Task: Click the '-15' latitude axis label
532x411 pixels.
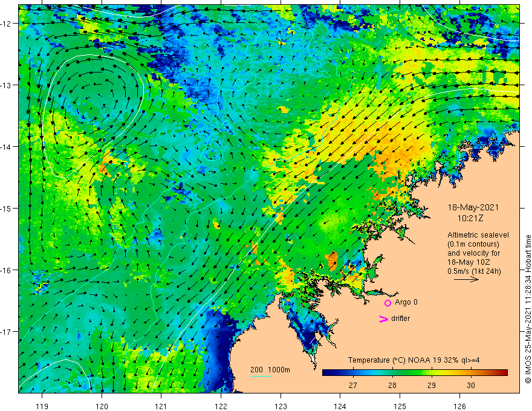Action: pyautogui.click(x=6, y=208)
